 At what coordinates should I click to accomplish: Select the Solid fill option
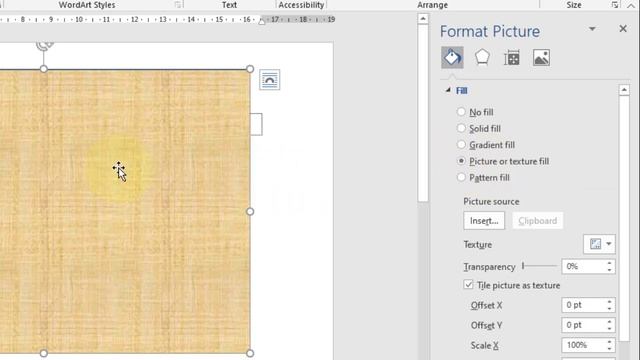(x=461, y=128)
